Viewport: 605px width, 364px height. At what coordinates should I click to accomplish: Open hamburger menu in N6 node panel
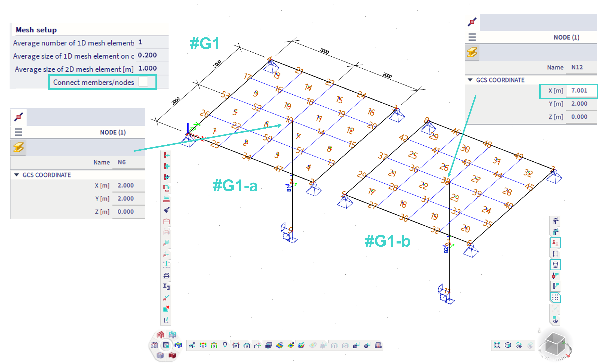pos(18,132)
